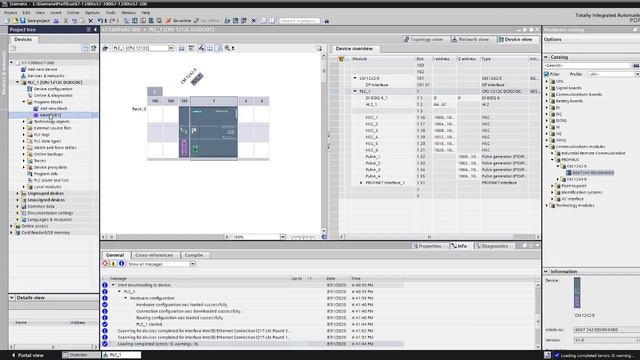This screenshot has width=640, height=360.
Task: Open Device configuration in project tree
Action: coord(53,89)
